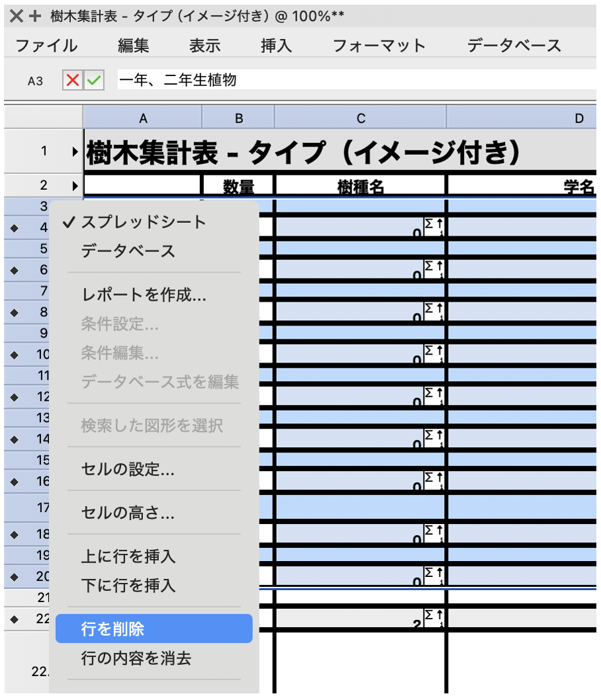Click レポートを作成... menu entry

tap(143, 295)
